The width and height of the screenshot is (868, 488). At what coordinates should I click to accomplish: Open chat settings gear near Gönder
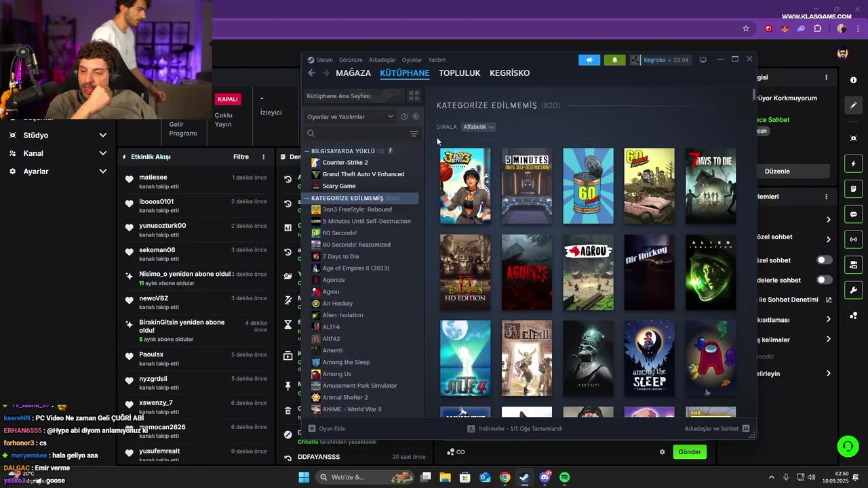pos(663,452)
